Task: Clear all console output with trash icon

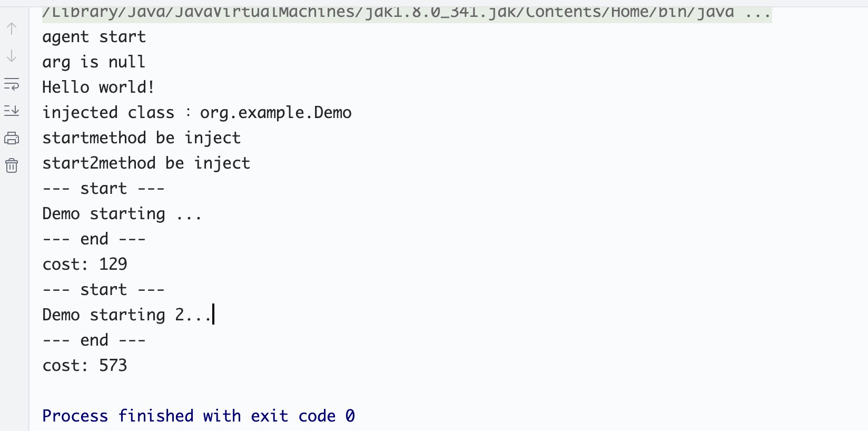Action: (x=12, y=166)
